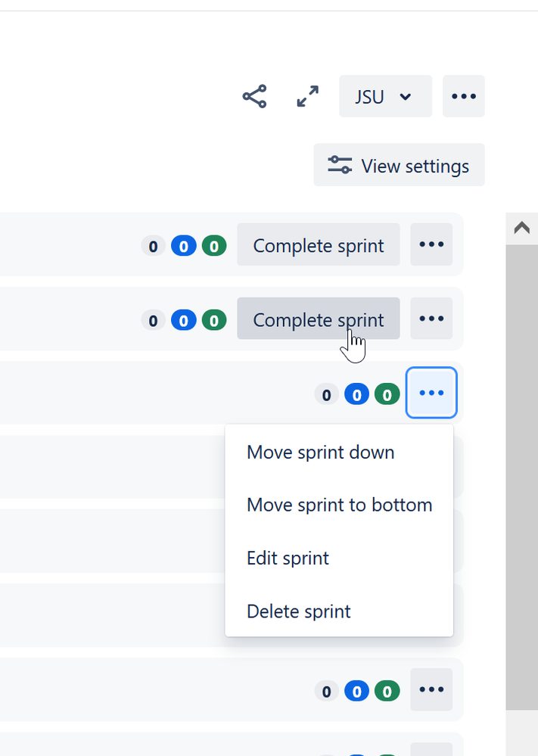Click the share icon
Viewport: 538px width, 756px height.
(254, 96)
